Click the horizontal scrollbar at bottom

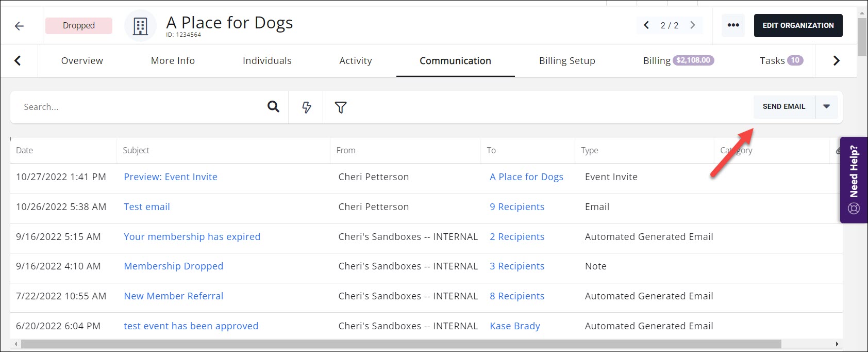[x=401, y=344]
